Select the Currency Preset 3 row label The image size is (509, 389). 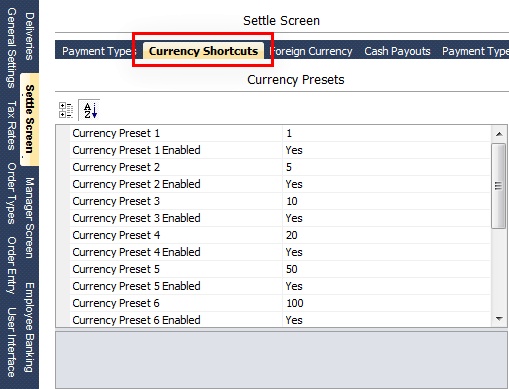pyautogui.click(x=116, y=201)
